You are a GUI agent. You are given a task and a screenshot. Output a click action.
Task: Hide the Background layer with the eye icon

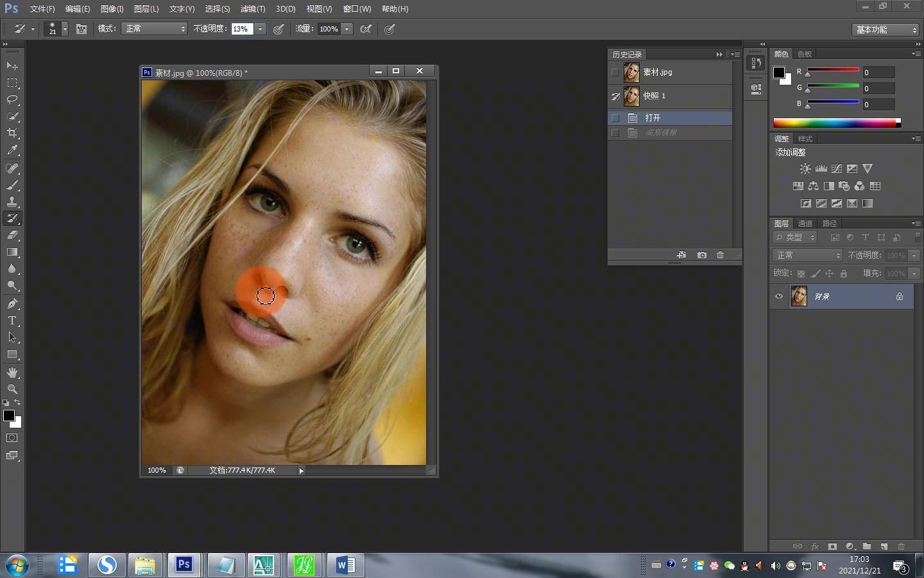click(x=779, y=296)
